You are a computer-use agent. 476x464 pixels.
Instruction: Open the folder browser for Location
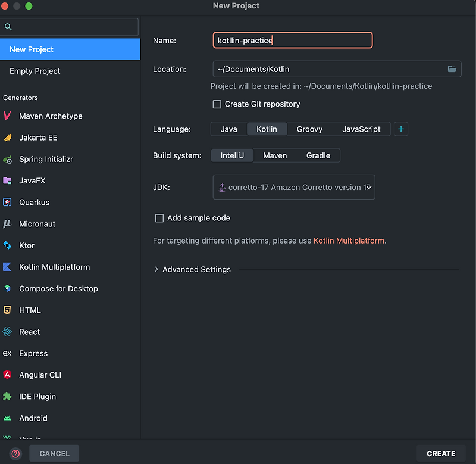(x=452, y=69)
